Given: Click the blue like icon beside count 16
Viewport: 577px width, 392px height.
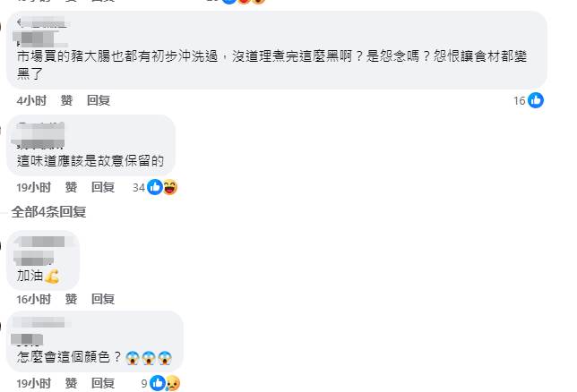Looking at the screenshot, I should point(536,100).
